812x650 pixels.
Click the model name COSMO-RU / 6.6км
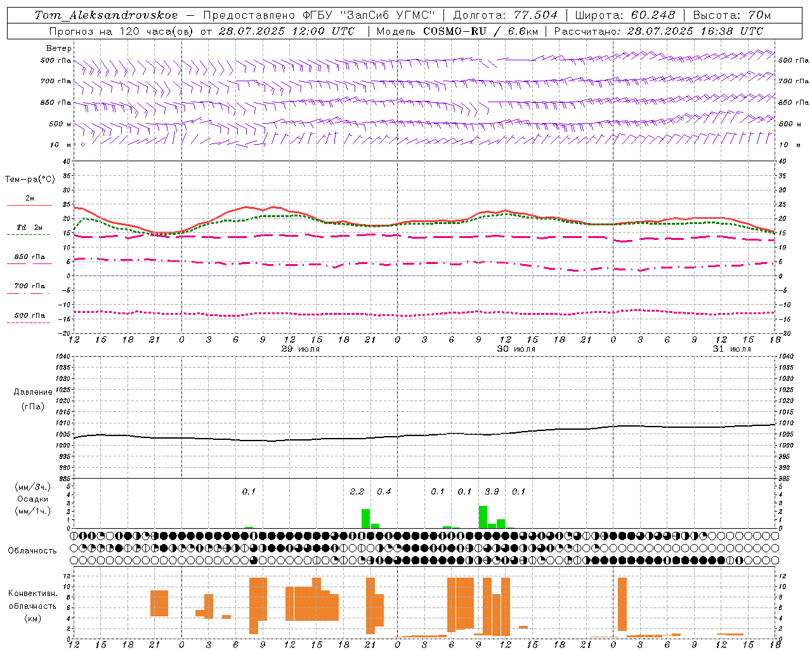tap(480, 31)
